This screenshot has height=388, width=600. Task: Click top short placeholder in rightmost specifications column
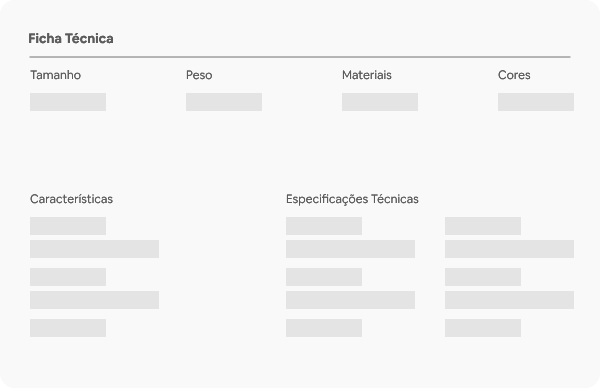(483, 226)
